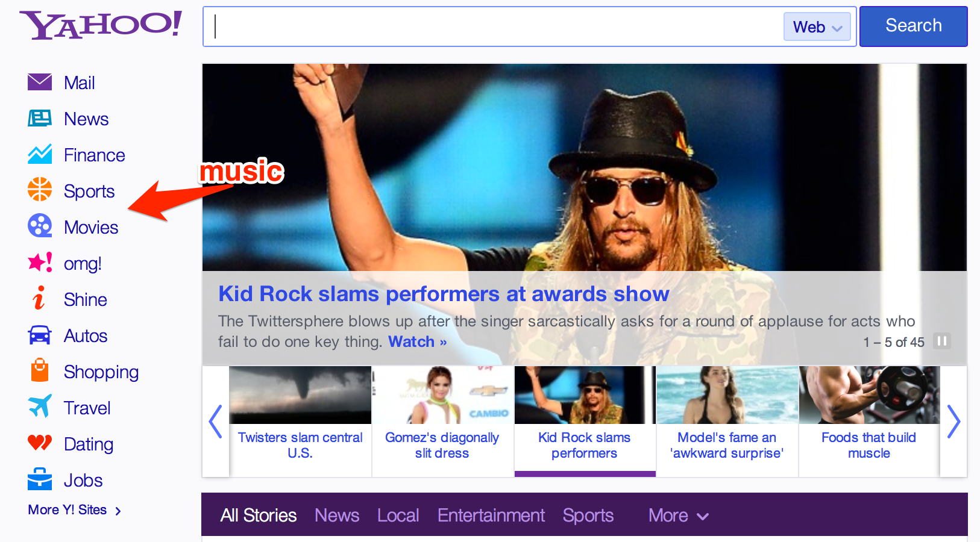
Task: Show next stories with right carousel arrow
Action: click(953, 422)
